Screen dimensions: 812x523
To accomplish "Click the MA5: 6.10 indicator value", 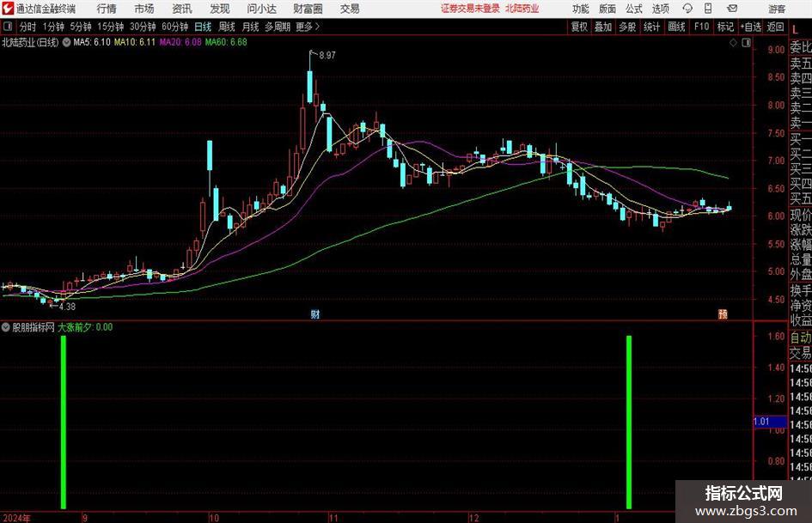I will [x=92, y=42].
